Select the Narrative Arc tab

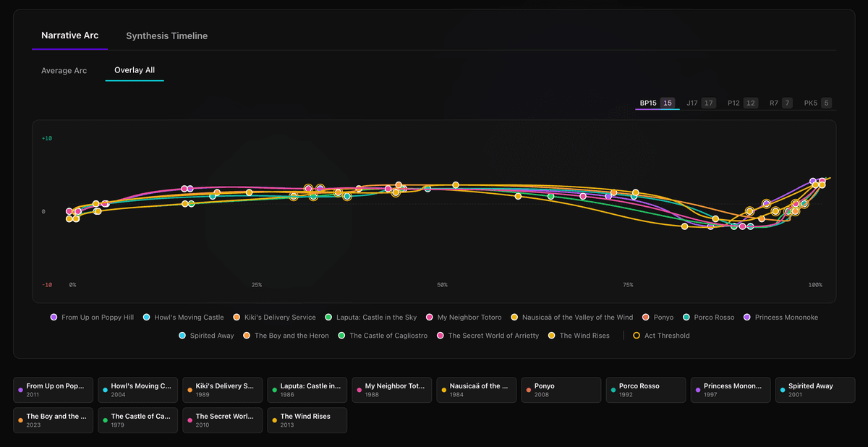tap(70, 35)
